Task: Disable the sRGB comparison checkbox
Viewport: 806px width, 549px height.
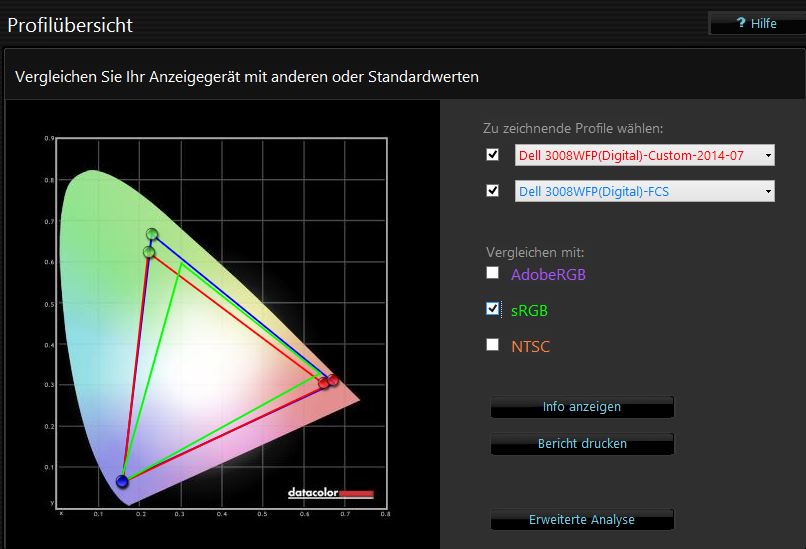Action: point(492,309)
